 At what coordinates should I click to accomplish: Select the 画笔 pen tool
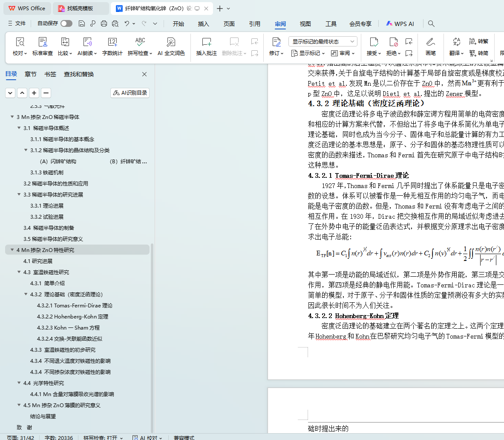point(430,42)
